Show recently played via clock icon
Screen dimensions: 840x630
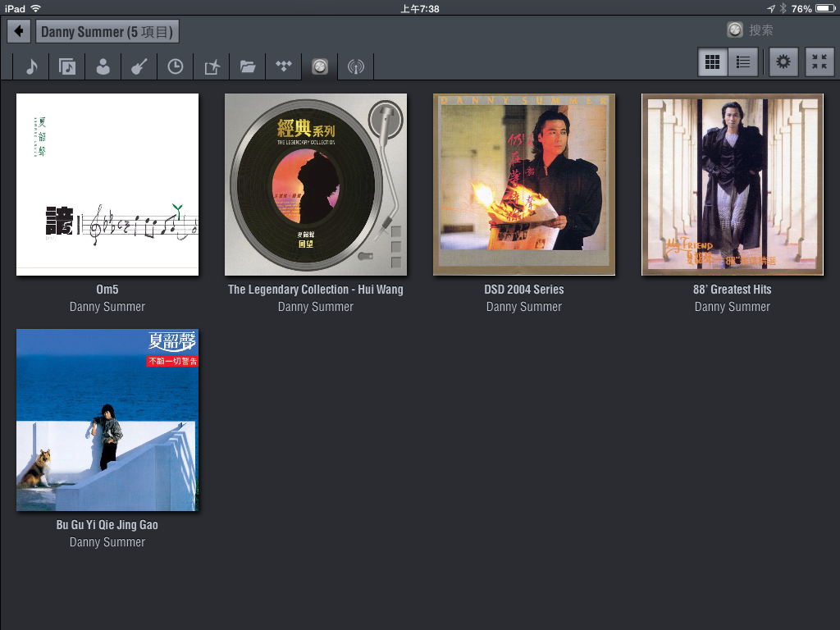(x=175, y=66)
